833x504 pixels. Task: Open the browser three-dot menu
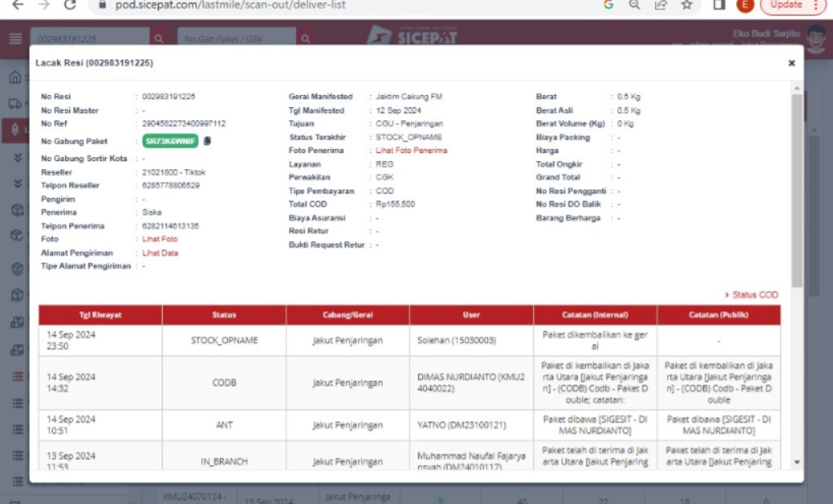click(x=816, y=5)
